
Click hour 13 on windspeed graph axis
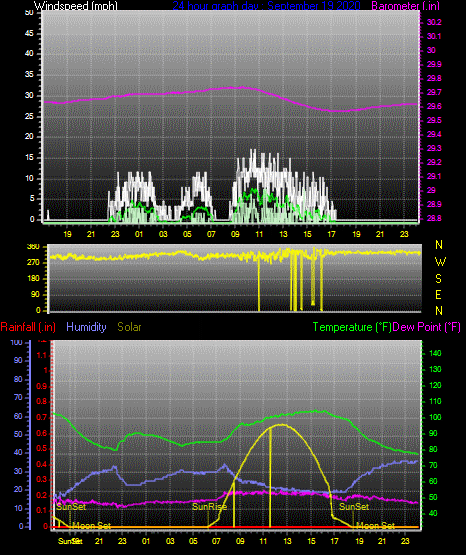tap(283, 234)
